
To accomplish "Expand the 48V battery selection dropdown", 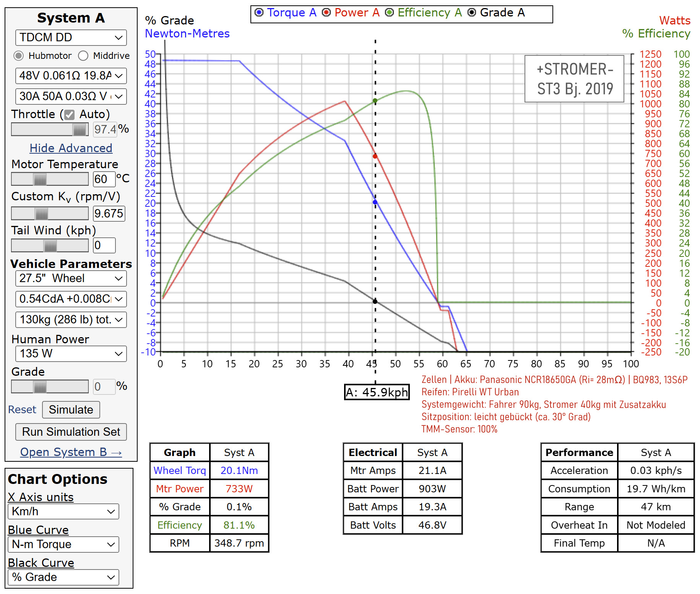I will (71, 76).
